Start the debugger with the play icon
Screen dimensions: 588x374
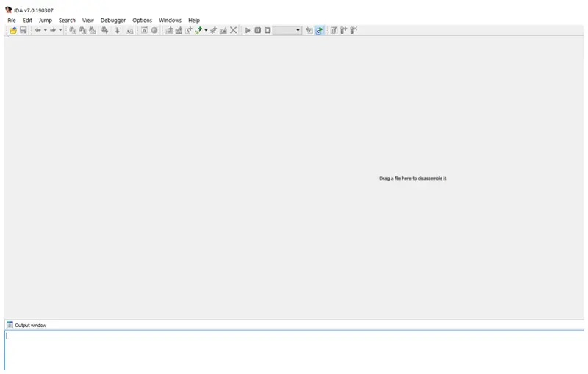click(248, 30)
